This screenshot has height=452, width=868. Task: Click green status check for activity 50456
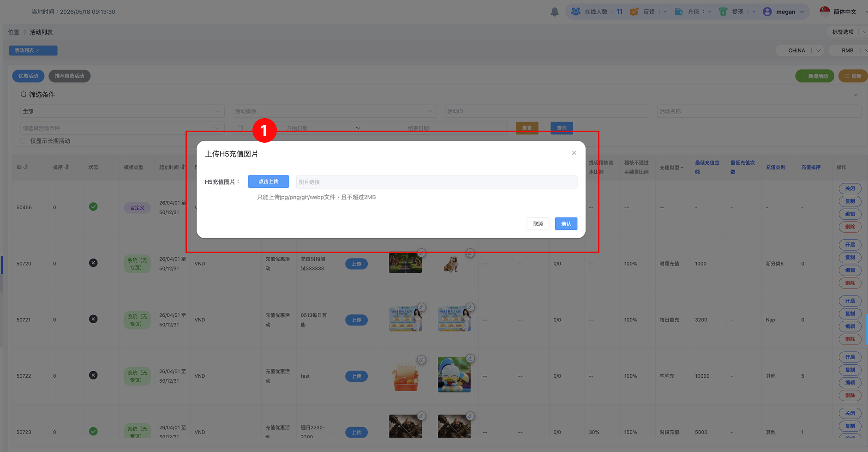(93, 207)
